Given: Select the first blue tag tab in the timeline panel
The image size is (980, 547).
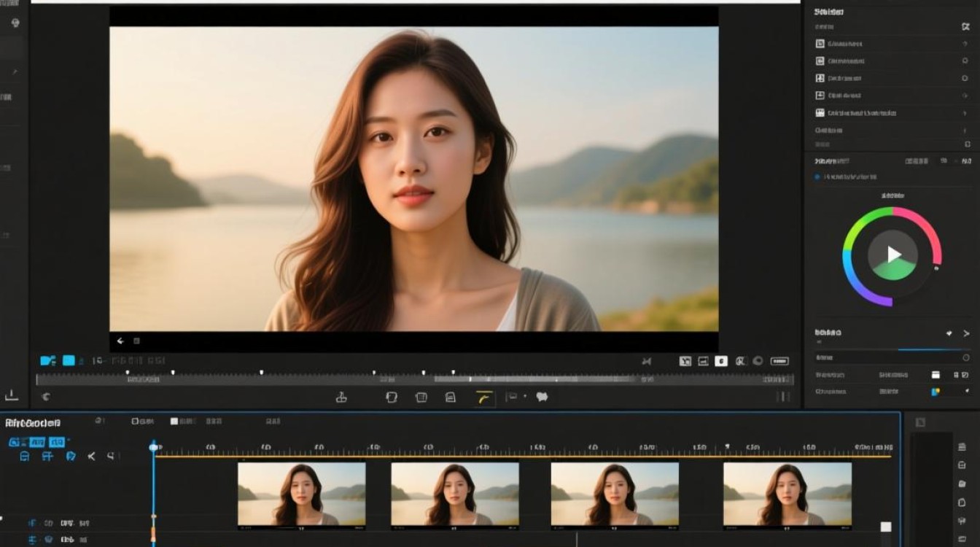Looking at the screenshot, I should [14, 442].
